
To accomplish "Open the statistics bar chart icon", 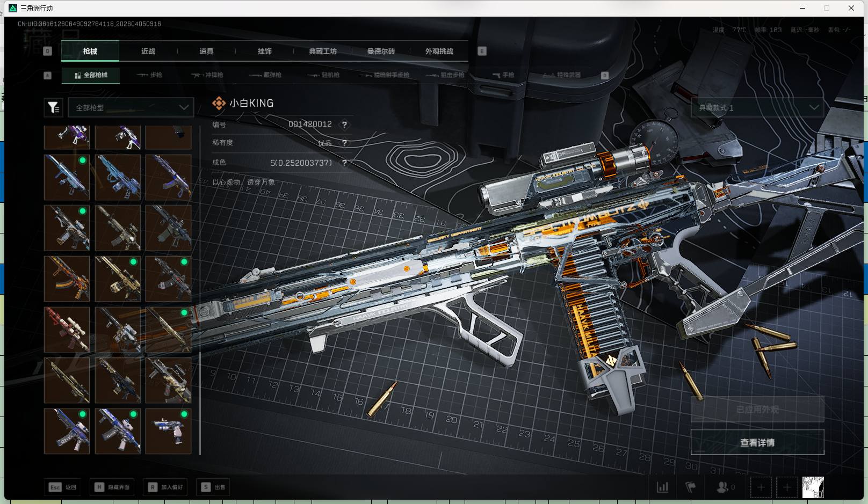I will tap(663, 487).
